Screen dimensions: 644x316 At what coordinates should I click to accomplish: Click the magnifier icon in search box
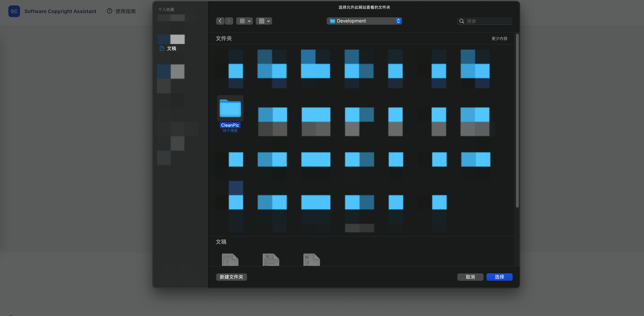[462, 21]
